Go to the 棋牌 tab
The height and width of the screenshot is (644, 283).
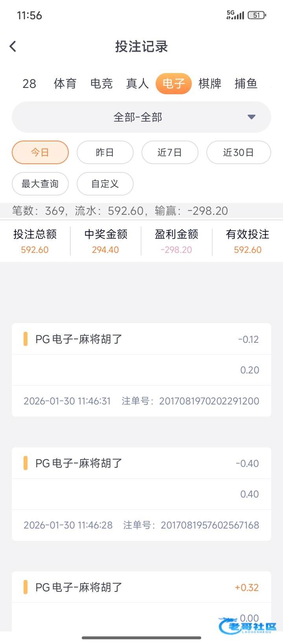[210, 84]
